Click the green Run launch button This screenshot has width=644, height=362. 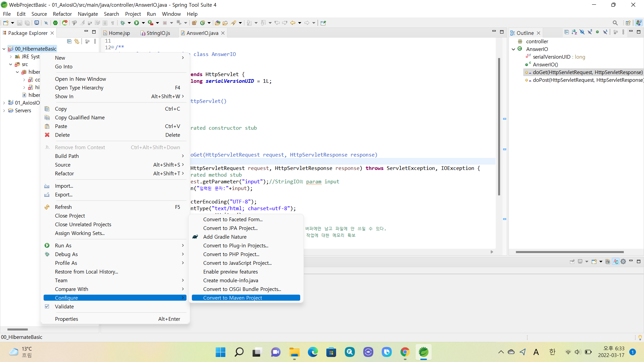pos(137,23)
